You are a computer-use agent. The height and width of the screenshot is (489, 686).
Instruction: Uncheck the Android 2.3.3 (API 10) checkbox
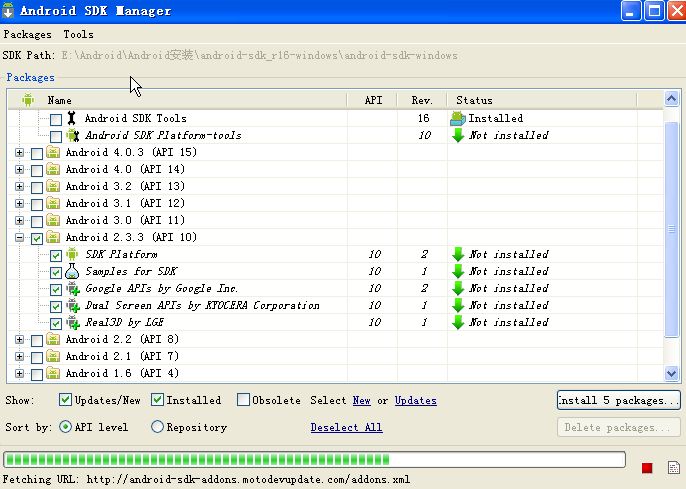click(x=37, y=239)
